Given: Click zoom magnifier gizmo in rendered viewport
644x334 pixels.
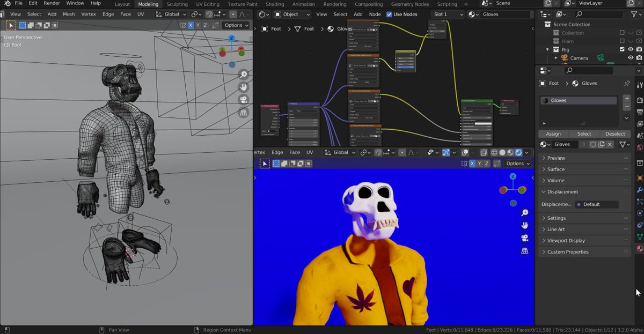Looking at the screenshot, I should (x=525, y=213).
